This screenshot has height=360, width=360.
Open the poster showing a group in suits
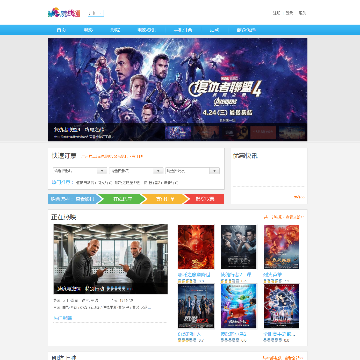[196, 306]
